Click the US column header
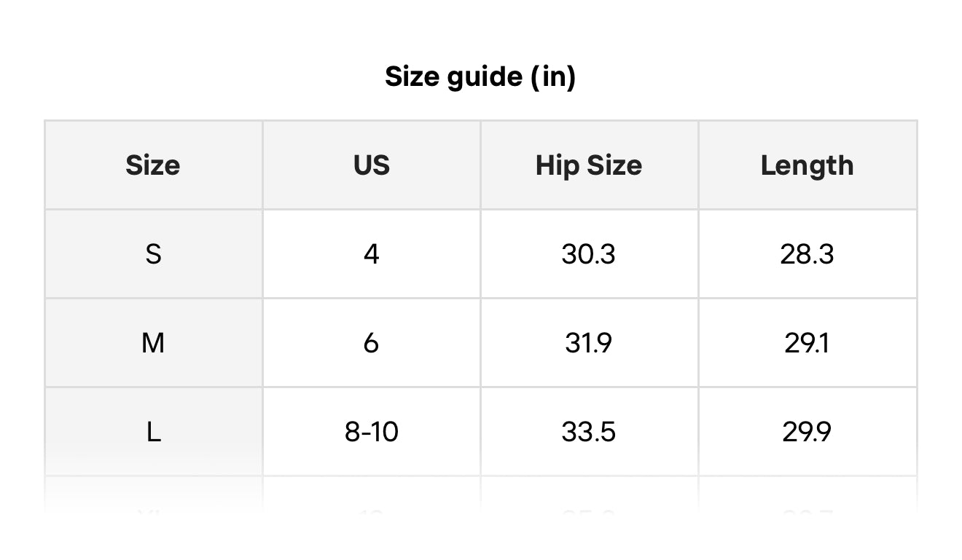 372,165
